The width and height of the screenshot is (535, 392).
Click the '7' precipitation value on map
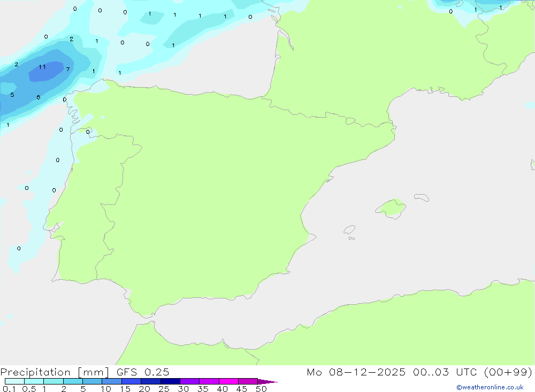click(x=68, y=70)
